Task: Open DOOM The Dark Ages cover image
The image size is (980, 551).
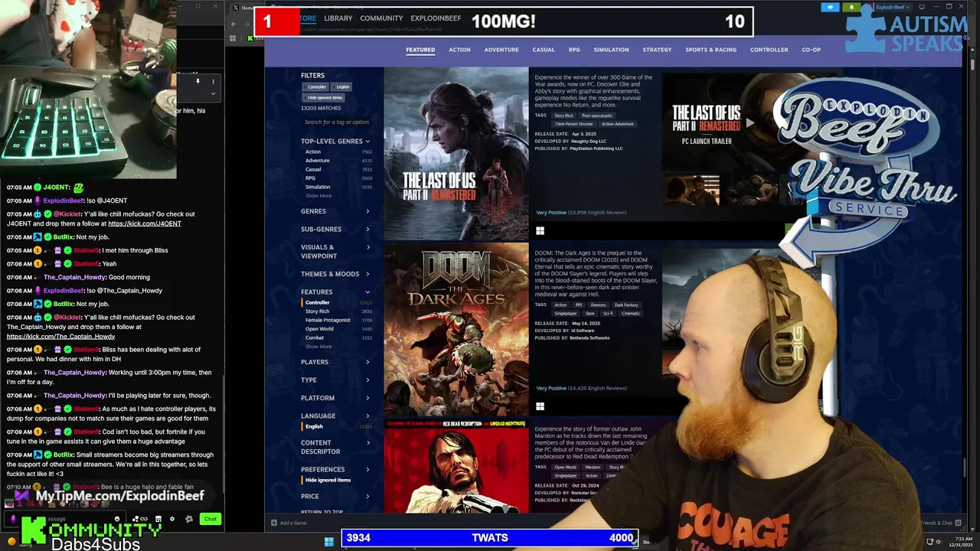Action: (x=456, y=330)
